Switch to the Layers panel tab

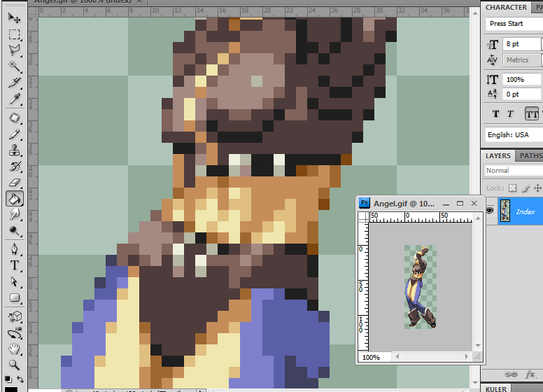coord(498,156)
